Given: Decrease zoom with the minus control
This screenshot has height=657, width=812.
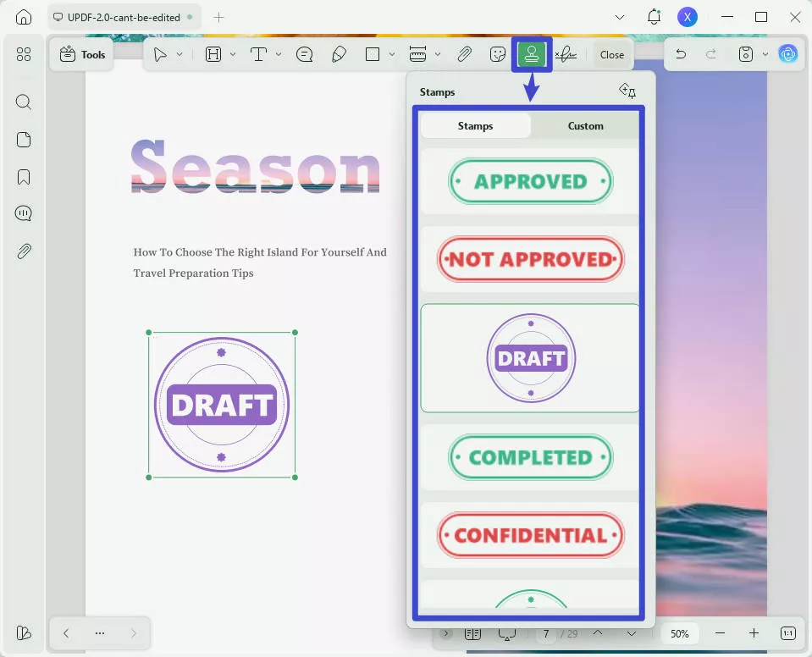Looking at the screenshot, I should 720,633.
